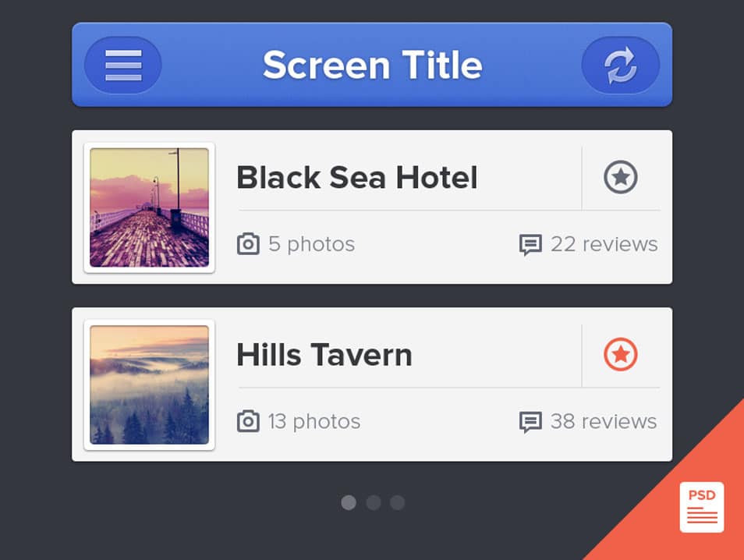Click the PSD badge in the corner ribbon
744x560 pixels.
tap(701, 505)
